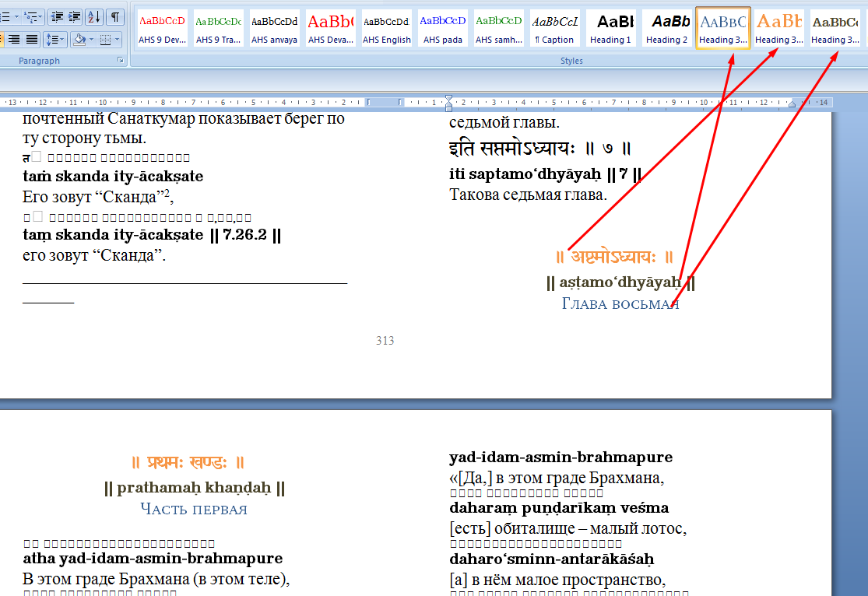Click the orange Devanagari chapter eight heading

click(x=615, y=257)
